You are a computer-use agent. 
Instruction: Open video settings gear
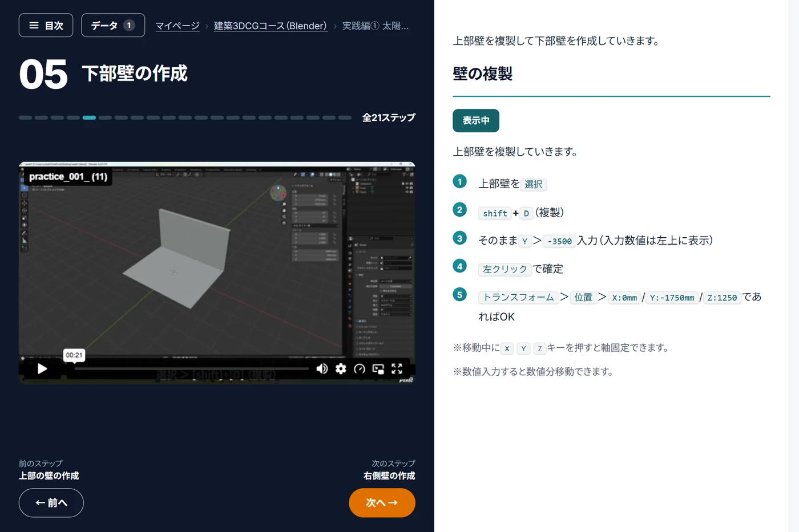[x=341, y=369]
